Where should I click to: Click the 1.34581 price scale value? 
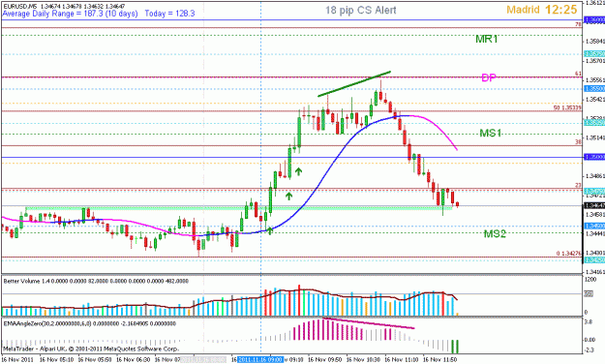pyautogui.click(x=594, y=214)
